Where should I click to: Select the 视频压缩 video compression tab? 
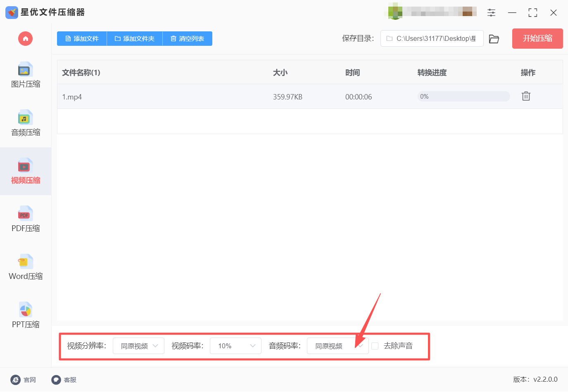point(26,171)
